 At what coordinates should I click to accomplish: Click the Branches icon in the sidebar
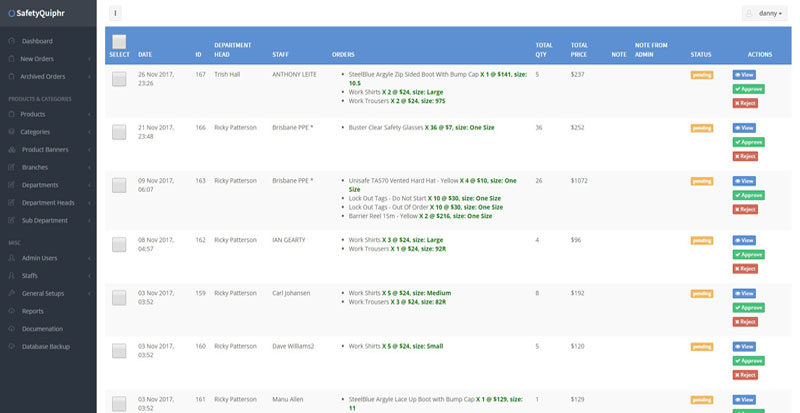[x=11, y=167]
